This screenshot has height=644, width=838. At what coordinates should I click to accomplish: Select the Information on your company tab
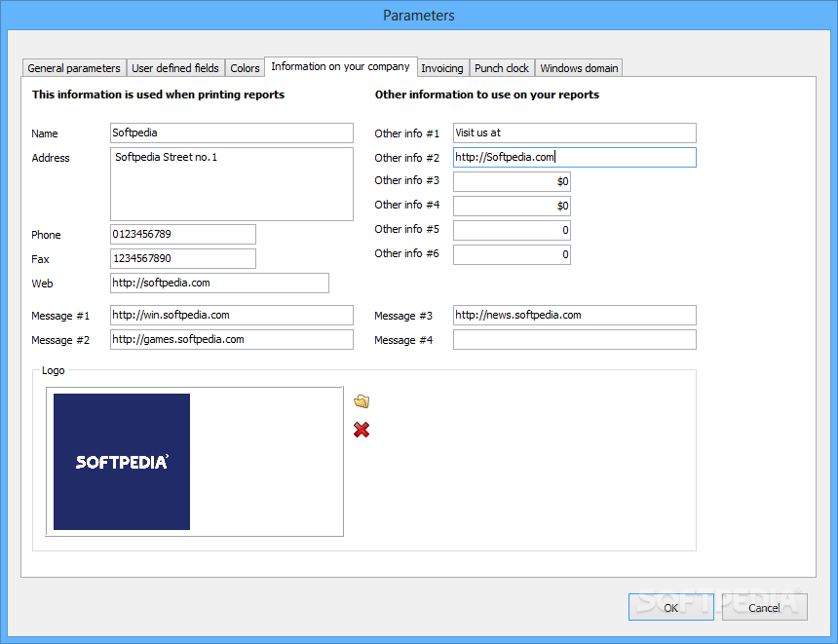pos(340,66)
